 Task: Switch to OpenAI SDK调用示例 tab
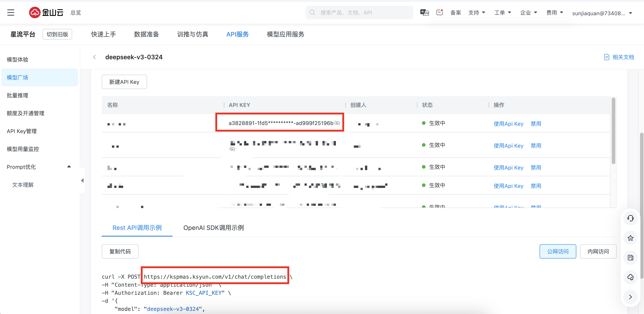click(x=214, y=228)
